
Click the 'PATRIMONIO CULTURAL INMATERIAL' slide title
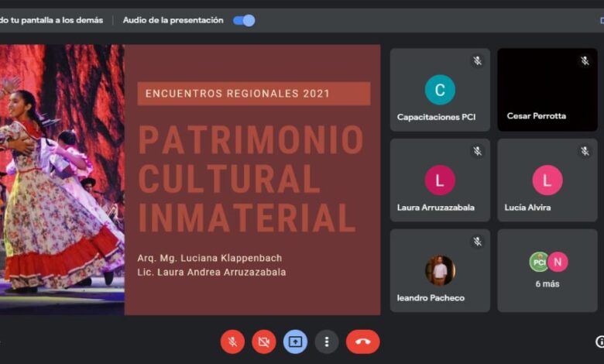pyautogui.click(x=250, y=179)
